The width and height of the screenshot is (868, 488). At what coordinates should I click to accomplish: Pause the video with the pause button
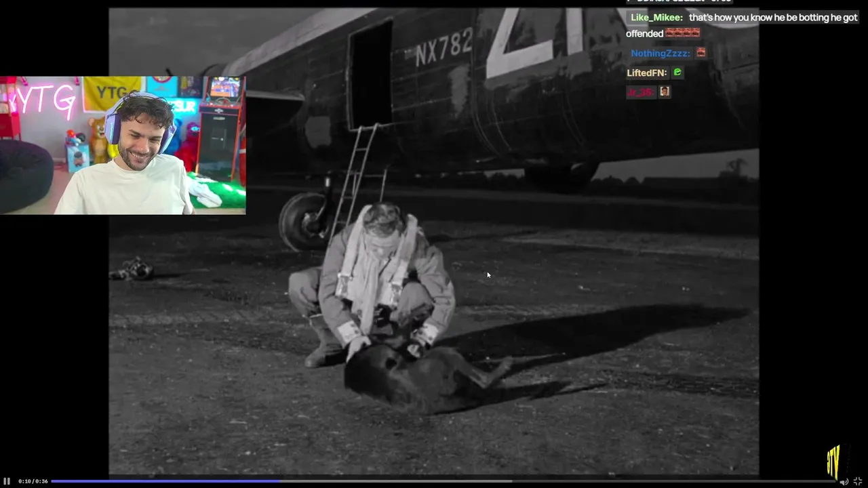7,481
